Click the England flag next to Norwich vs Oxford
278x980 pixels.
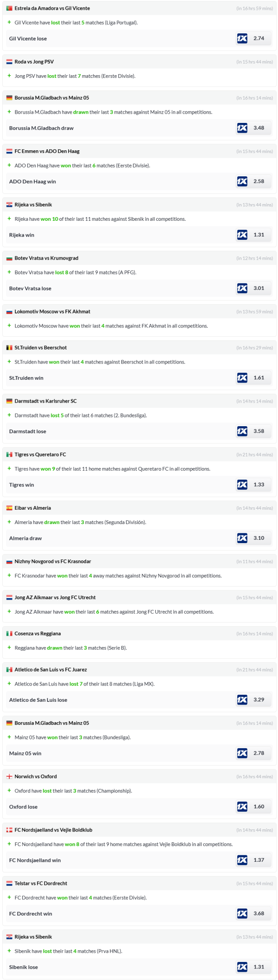click(x=9, y=776)
